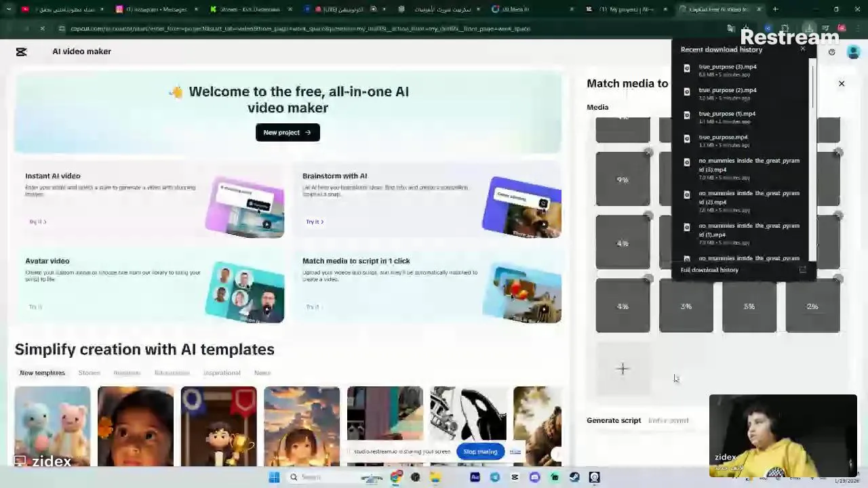Open Adobe Audition from taskbar
This screenshot has height=488, width=868.
(475, 477)
